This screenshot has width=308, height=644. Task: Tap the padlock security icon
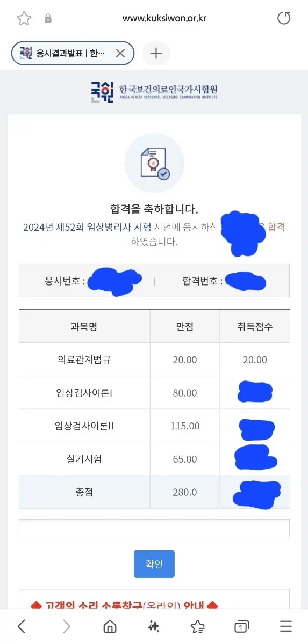pyautogui.click(x=48, y=18)
